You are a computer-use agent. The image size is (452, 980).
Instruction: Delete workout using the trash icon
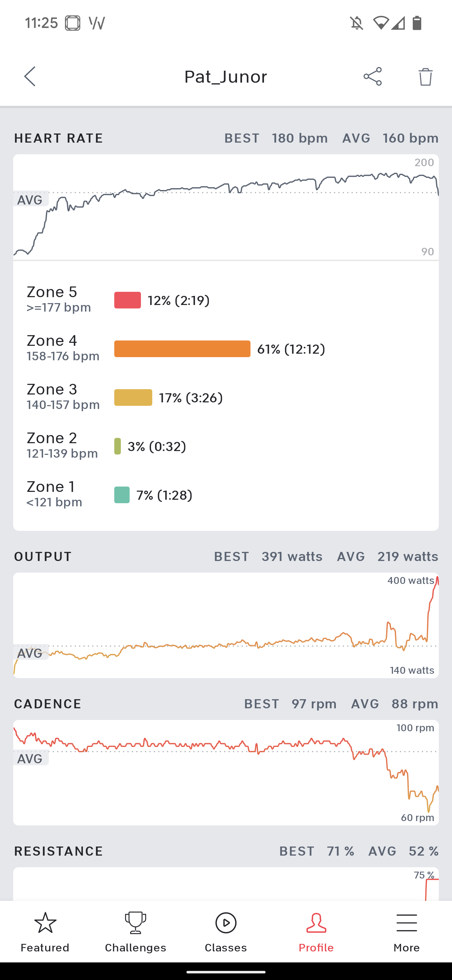tap(425, 77)
